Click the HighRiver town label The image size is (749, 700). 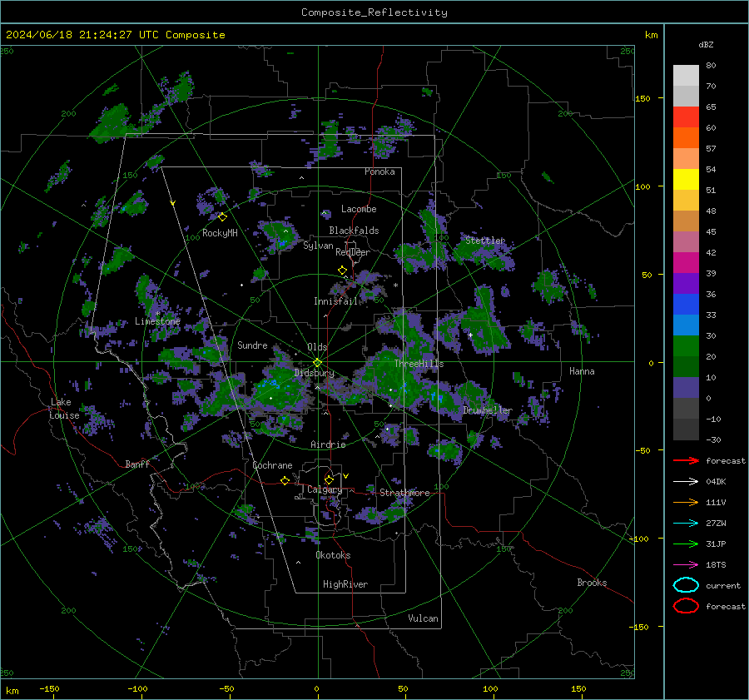345,584
